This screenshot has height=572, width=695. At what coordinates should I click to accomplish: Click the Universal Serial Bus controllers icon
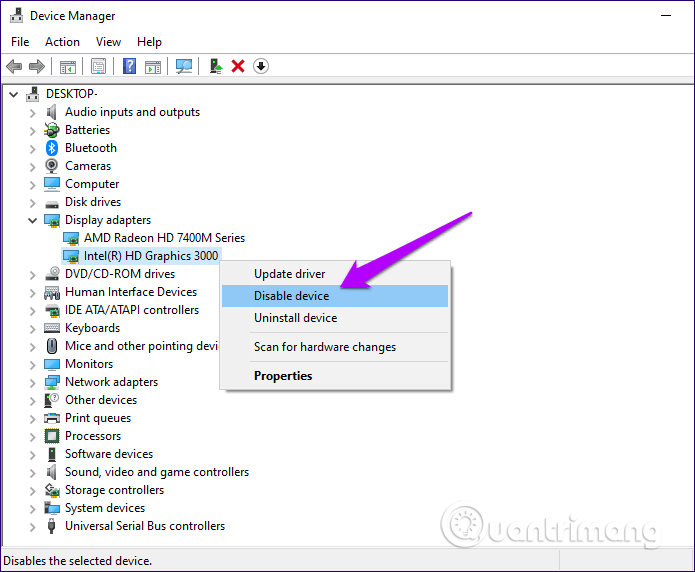click(x=52, y=526)
